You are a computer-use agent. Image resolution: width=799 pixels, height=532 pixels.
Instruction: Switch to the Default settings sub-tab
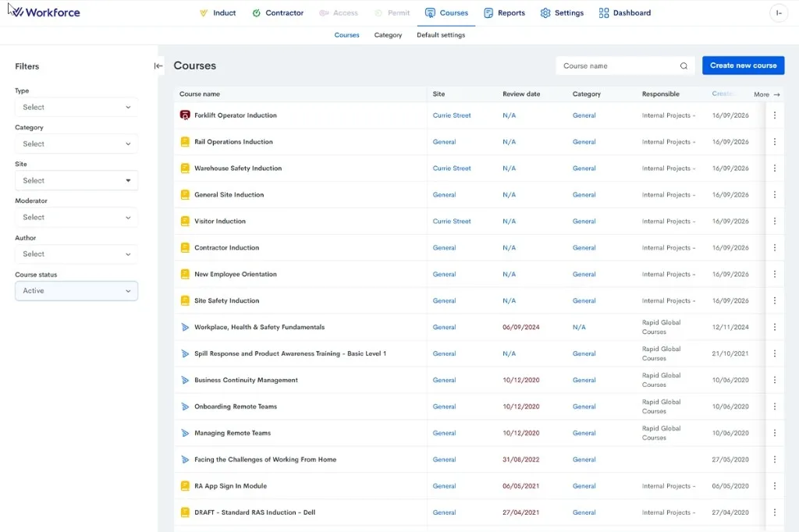pos(441,35)
